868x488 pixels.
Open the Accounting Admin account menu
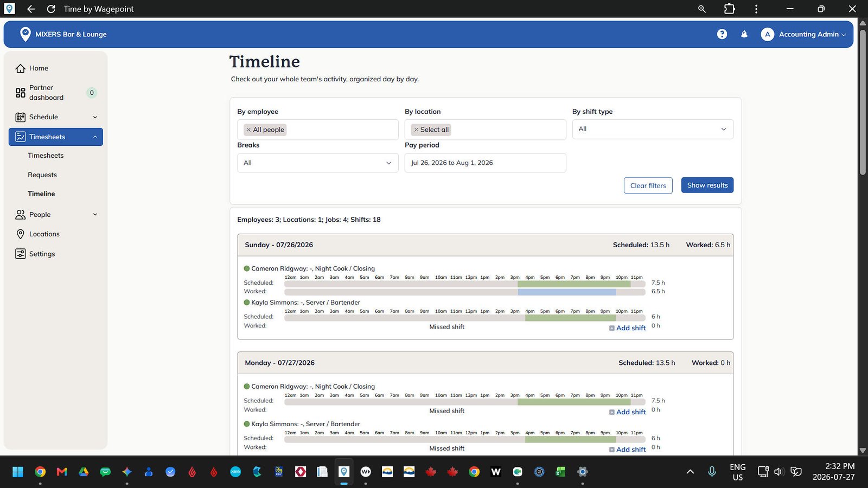coord(803,34)
